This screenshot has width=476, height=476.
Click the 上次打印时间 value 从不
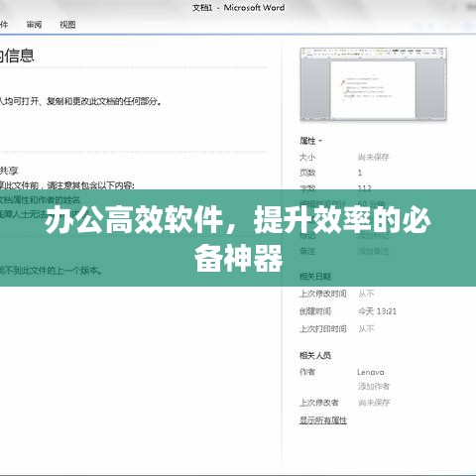click(x=366, y=328)
